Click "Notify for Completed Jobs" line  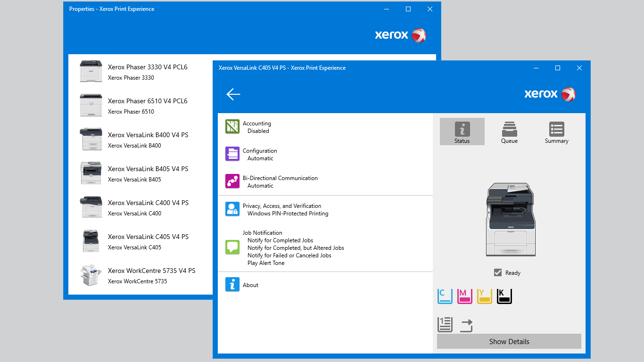click(x=281, y=240)
